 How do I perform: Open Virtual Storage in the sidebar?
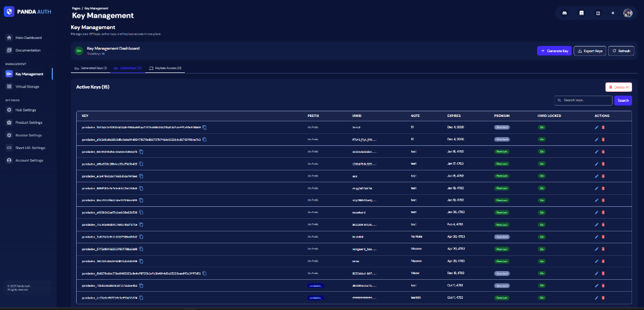[28, 86]
